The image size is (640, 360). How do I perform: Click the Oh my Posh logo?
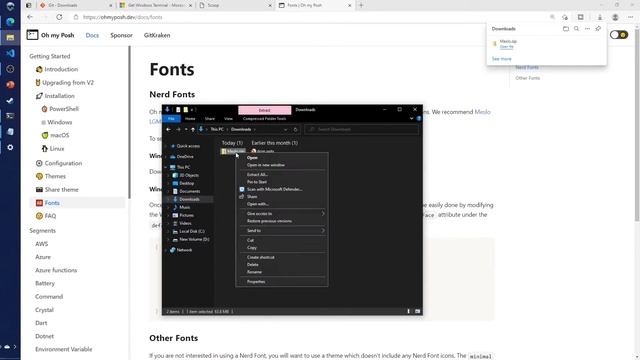(x=32, y=35)
